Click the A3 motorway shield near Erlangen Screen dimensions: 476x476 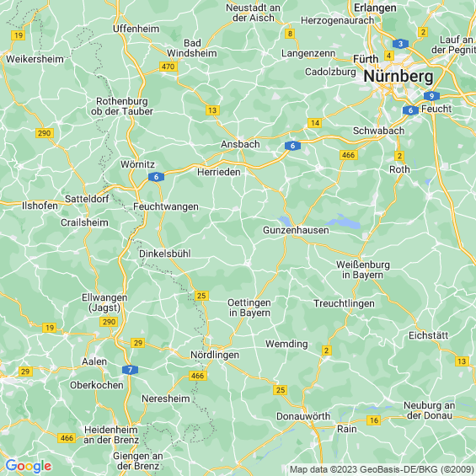(400, 44)
